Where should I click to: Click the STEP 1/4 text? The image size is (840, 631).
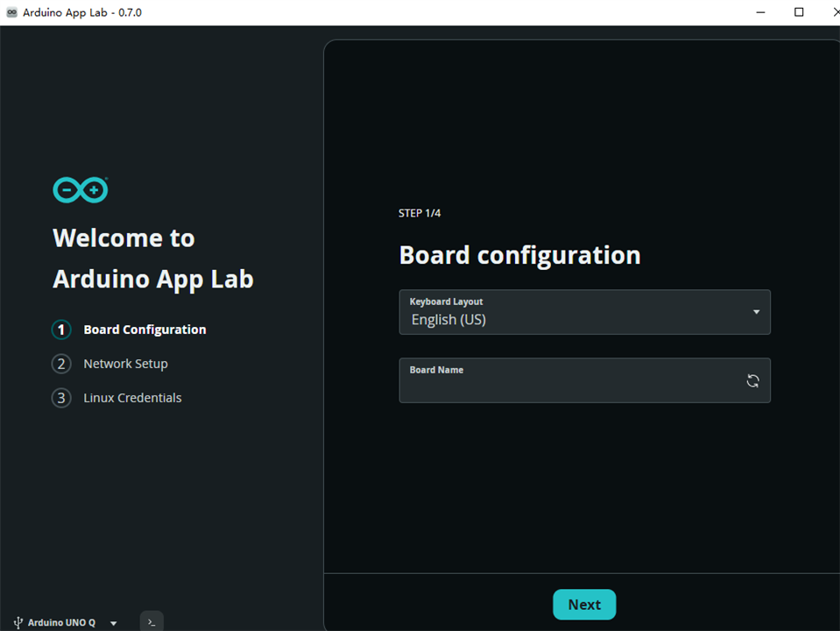(x=420, y=213)
